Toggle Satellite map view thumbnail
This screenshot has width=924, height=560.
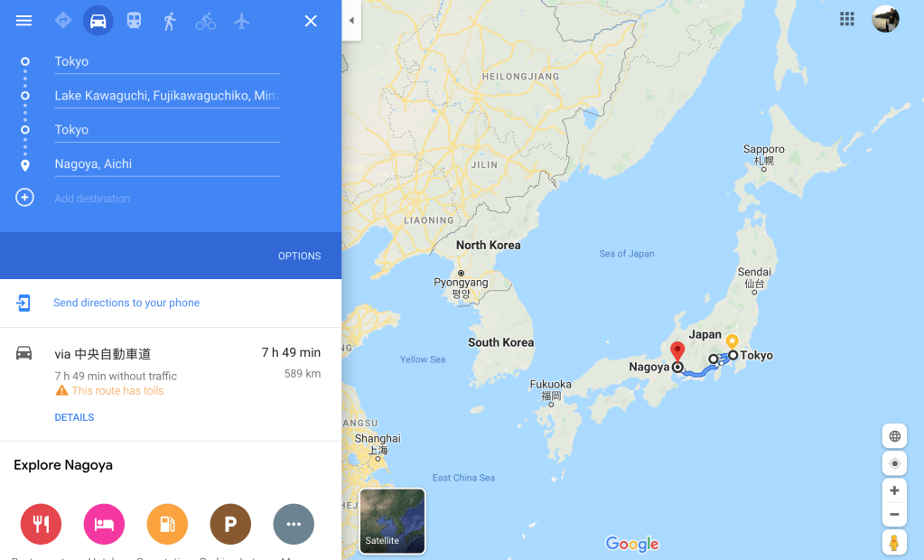pyautogui.click(x=393, y=521)
